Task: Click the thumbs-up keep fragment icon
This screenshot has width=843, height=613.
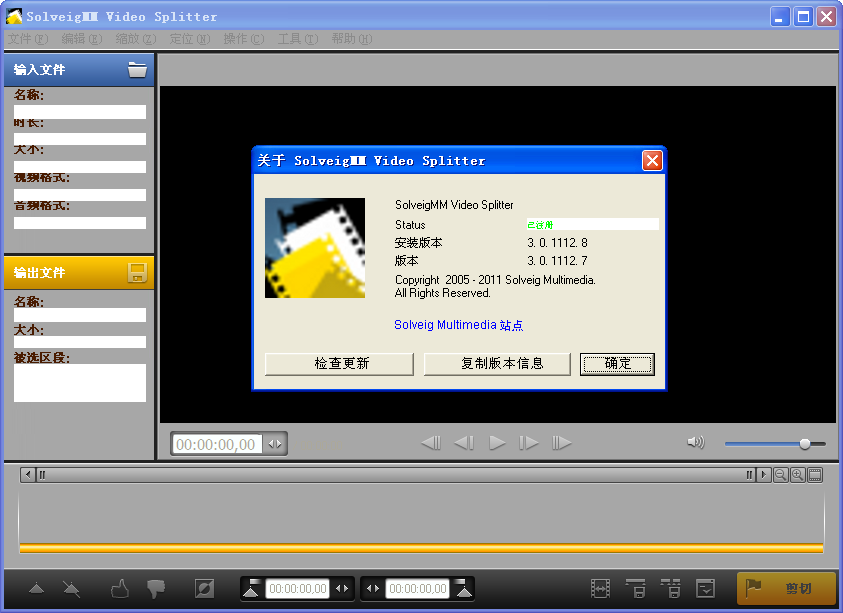Action: point(120,589)
